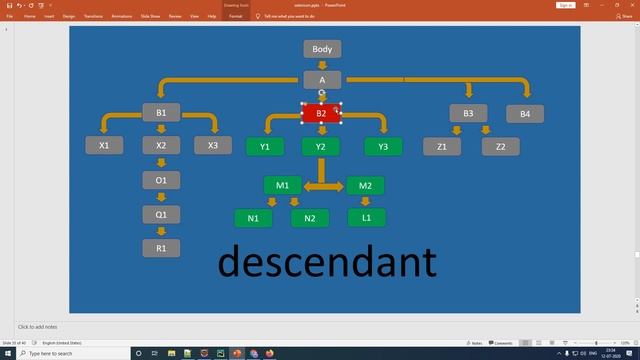Open the File menu tab
The width and height of the screenshot is (640, 360).
(9, 16)
